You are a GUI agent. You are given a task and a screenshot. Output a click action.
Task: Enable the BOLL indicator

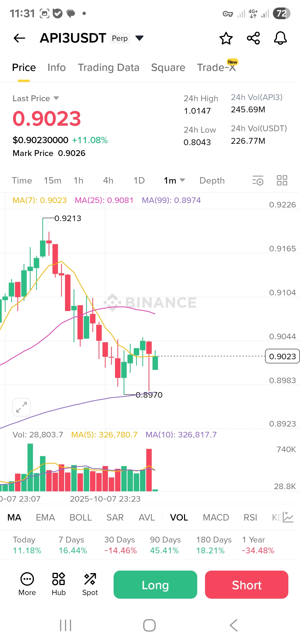81,517
